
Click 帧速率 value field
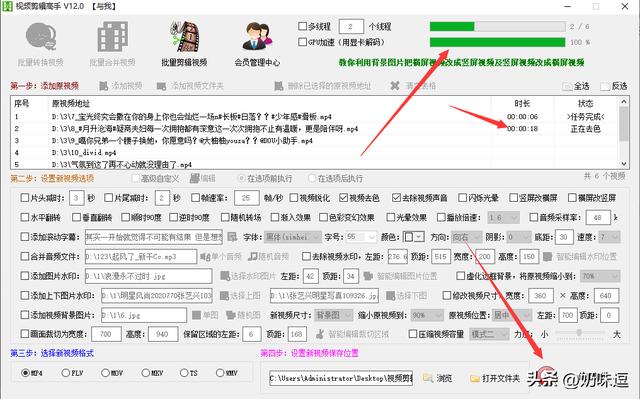pos(247,198)
